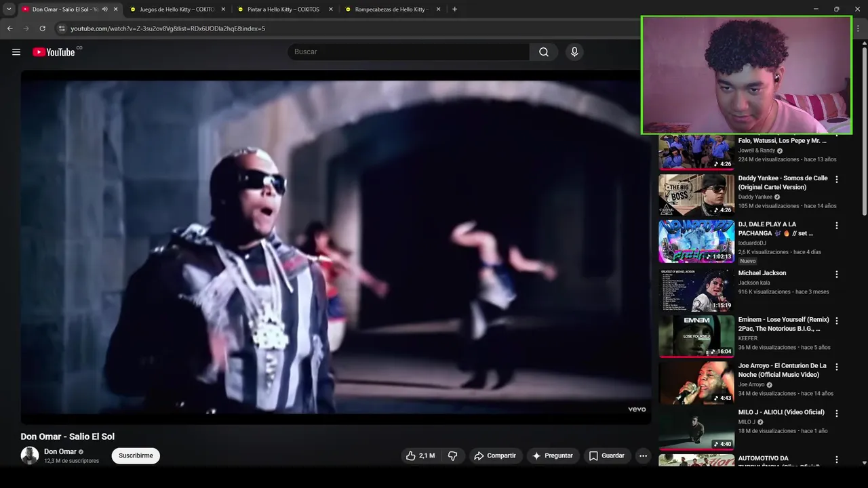This screenshot has height=488, width=868.
Task: Open 'Eminem - Lose Yourself (Remix)' title
Action: point(783,324)
